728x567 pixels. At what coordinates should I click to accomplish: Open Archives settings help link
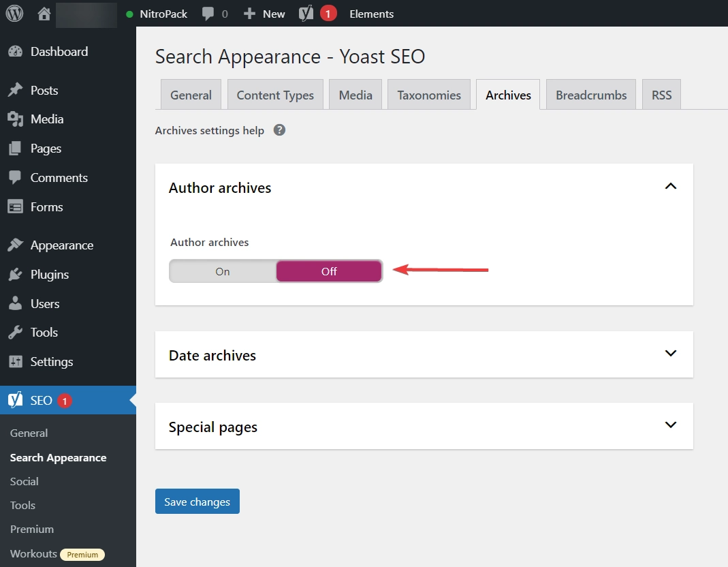(209, 131)
